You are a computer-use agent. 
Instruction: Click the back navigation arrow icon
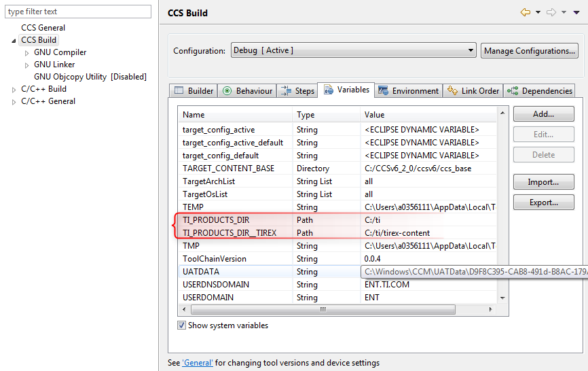coord(526,12)
